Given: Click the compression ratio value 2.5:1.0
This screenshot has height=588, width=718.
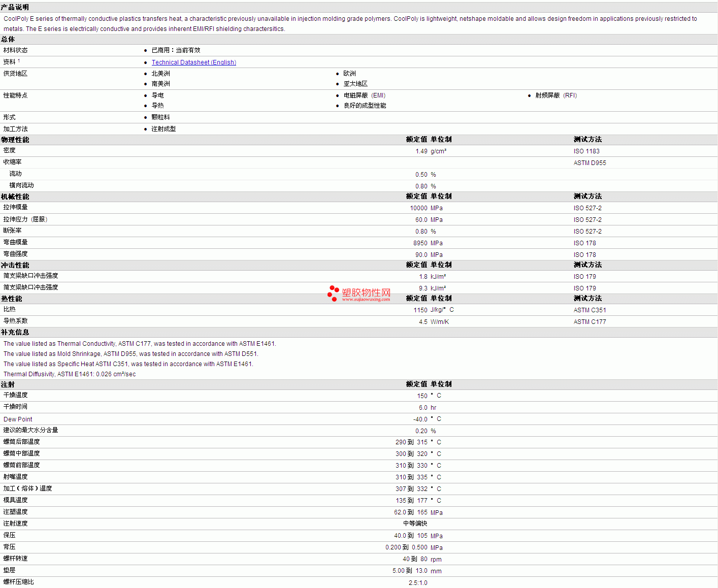Looking at the screenshot, I should 418,583.
